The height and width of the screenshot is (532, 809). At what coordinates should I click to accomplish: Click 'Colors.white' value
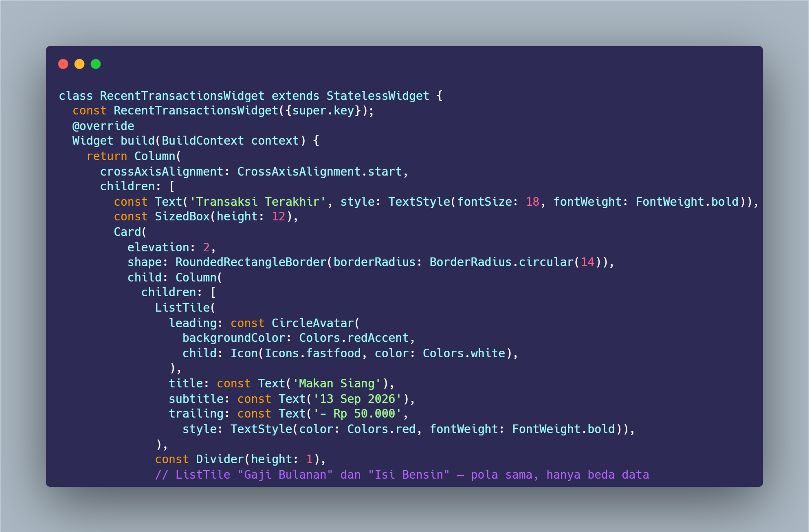point(464,353)
